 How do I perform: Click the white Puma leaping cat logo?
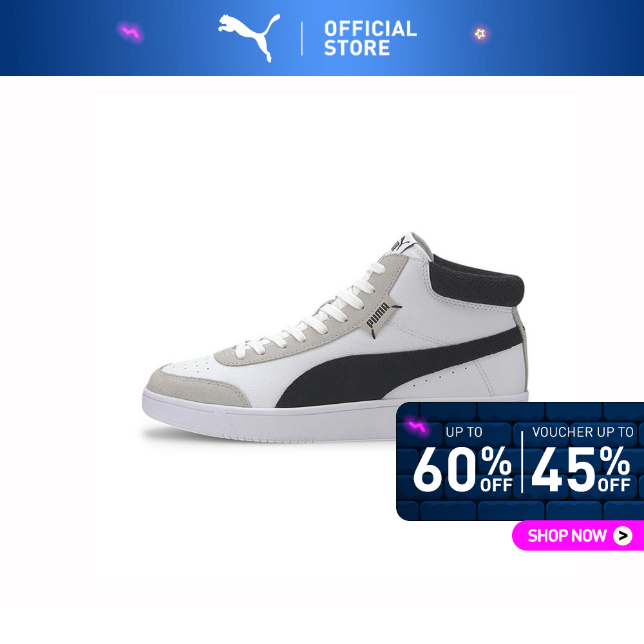(x=249, y=38)
